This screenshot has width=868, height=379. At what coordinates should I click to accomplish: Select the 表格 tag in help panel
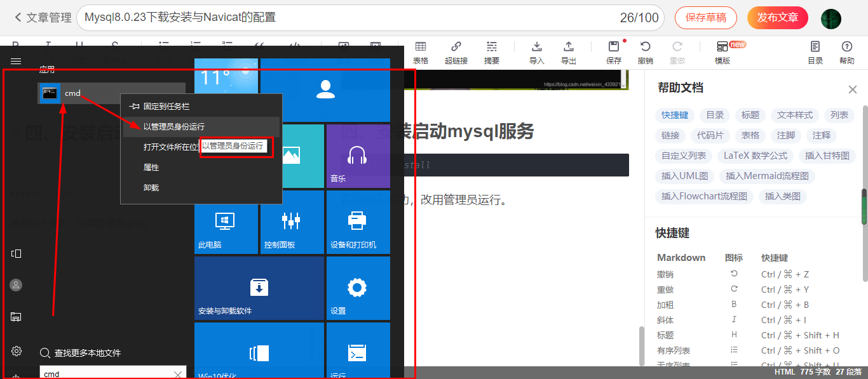(750, 135)
